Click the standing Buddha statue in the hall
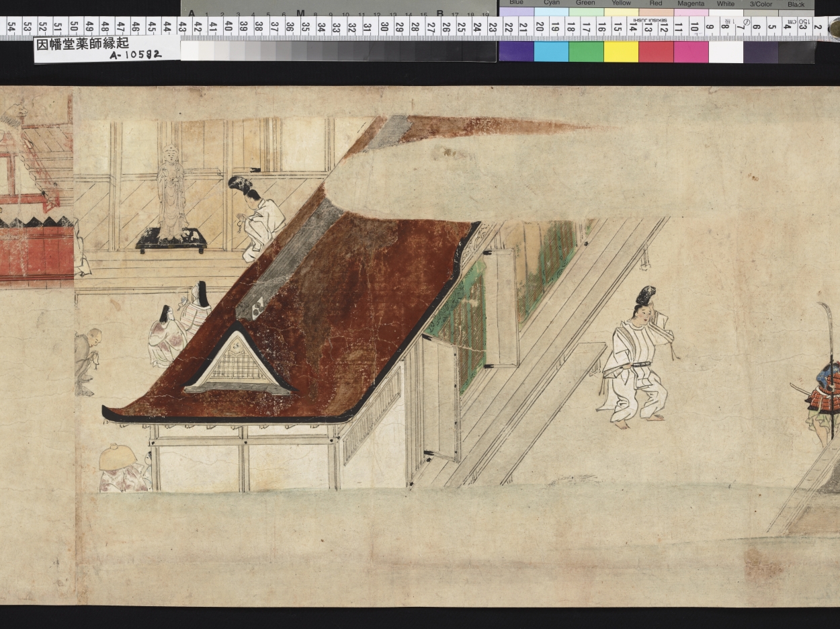 click(x=171, y=194)
